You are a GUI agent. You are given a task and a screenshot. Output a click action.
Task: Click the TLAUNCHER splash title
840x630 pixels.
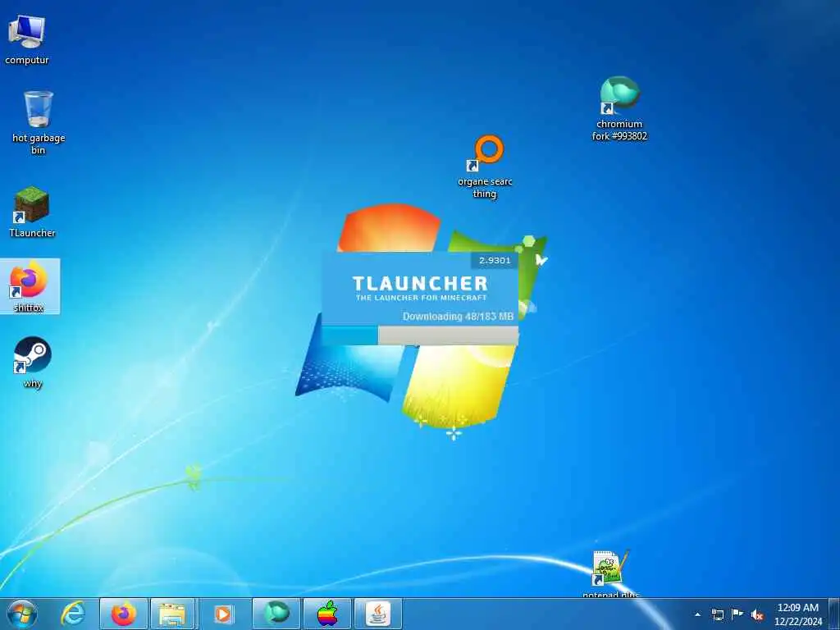pyautogui.click(x=420, y=283)
